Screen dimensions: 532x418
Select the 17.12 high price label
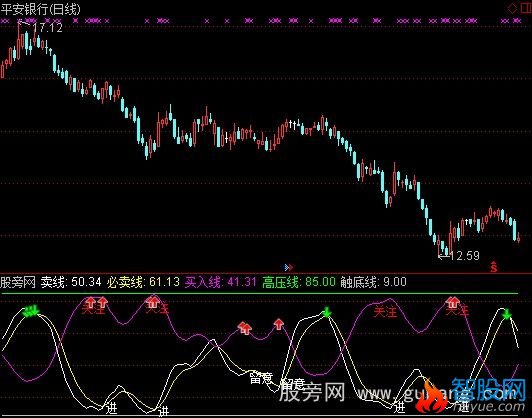pos(48,27)
